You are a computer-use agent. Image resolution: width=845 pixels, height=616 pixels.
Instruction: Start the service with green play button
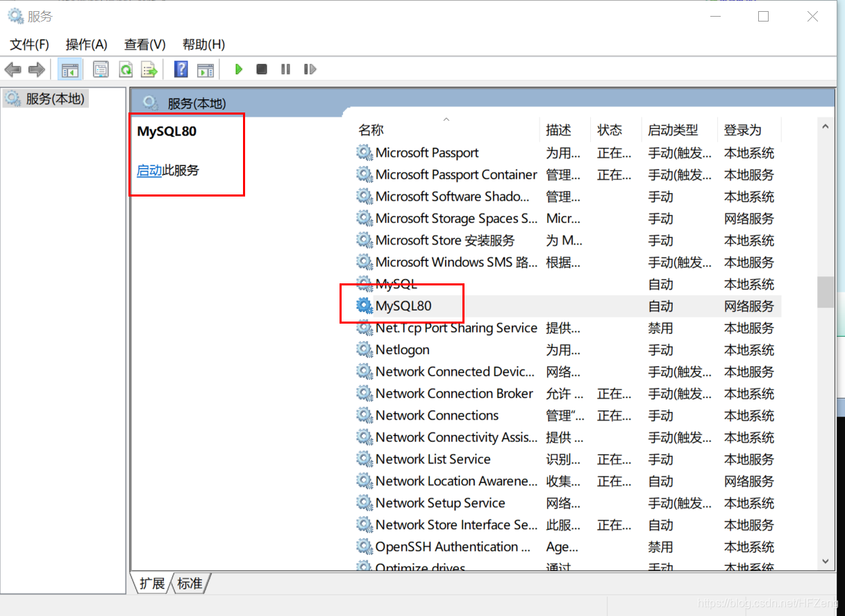(x=239, y=69)
